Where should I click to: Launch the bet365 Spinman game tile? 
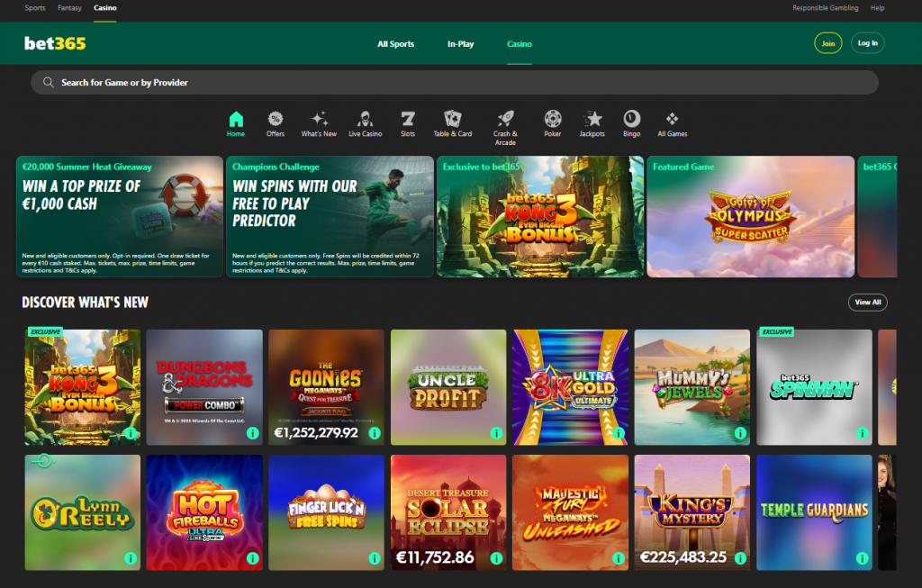814,387
